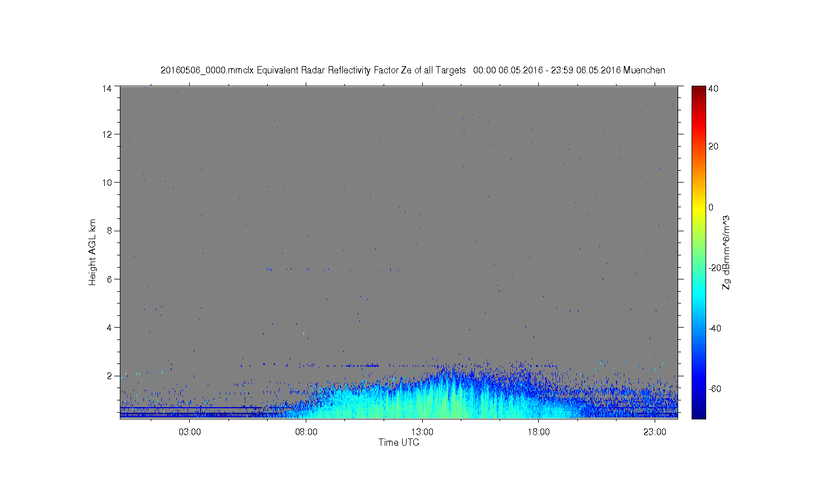Click the height axis tick label 10
840x504 pixels.
(107, 183)
